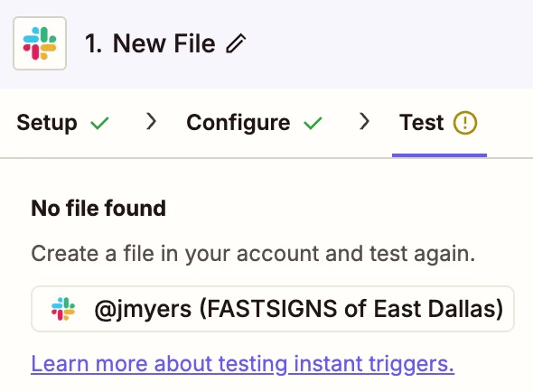Select the @jmyers FASTSIGNS account field
The width and height of the screenshot is (533, 392).
coord(273,309)
